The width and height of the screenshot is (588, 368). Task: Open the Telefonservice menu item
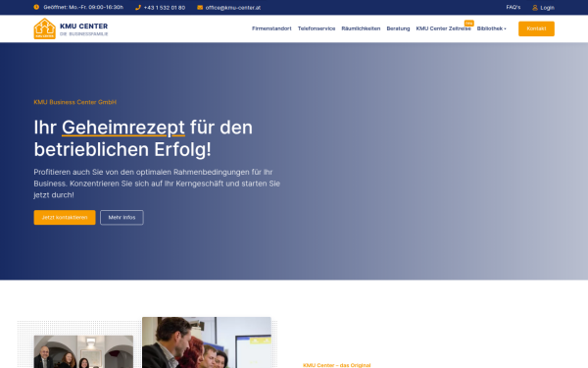point(317,28)
